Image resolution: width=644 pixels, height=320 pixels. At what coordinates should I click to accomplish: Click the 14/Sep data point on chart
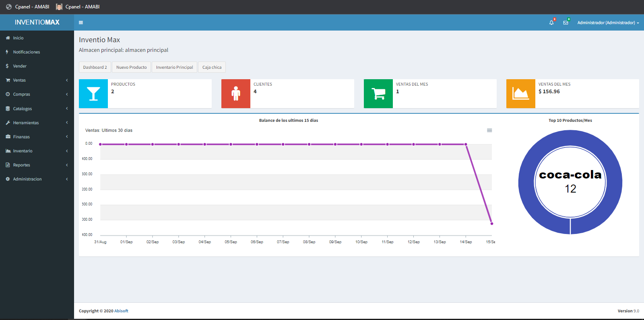point(466,144)
